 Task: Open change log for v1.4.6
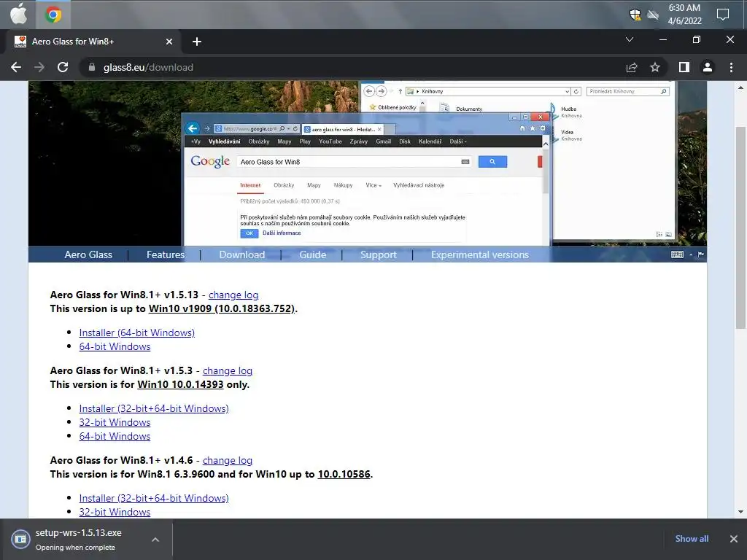[228, 460]
